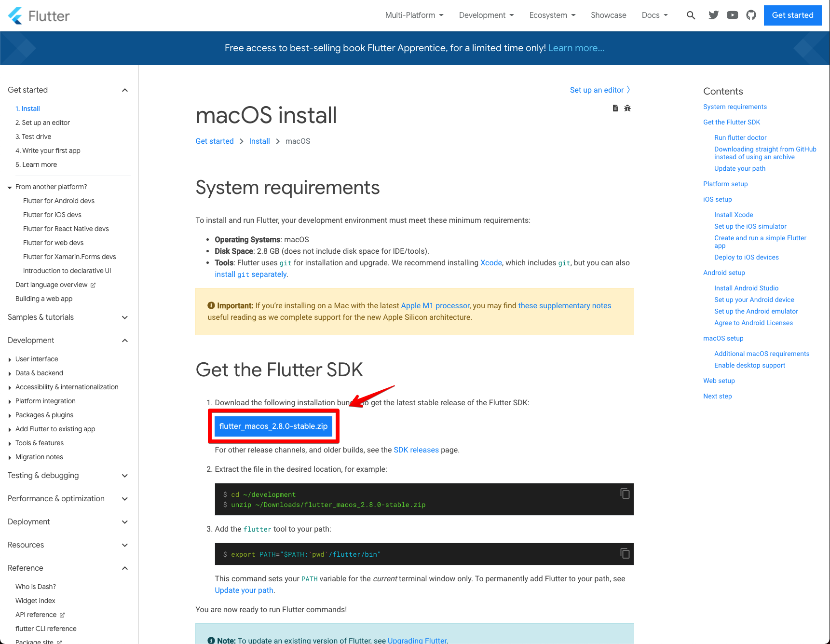Collapse the Get started sidebar section
This screenshot has width=830, height=644.
pos(125,90)
